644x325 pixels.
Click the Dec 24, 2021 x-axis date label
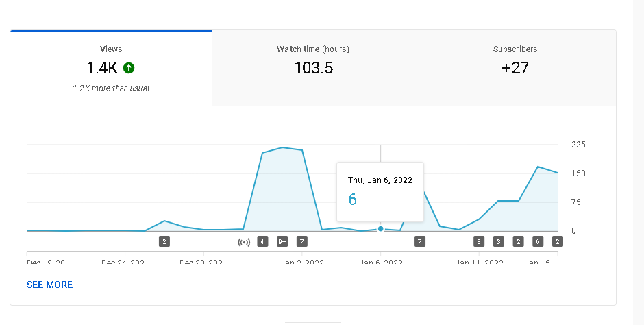125,261
